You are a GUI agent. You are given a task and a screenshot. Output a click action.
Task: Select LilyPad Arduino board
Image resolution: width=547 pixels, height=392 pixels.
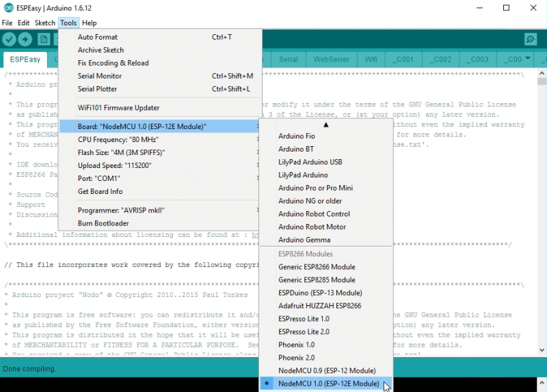326,175
